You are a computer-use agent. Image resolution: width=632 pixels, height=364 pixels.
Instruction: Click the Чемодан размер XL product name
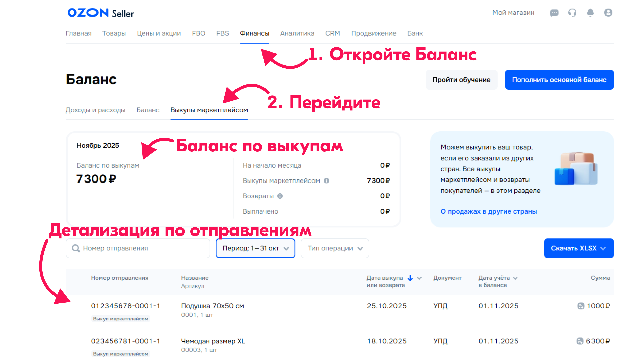(x=213, y=341)
